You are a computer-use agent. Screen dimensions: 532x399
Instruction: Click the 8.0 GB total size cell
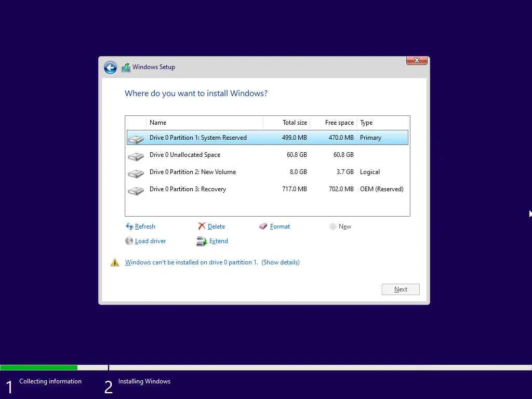[298, 172]
